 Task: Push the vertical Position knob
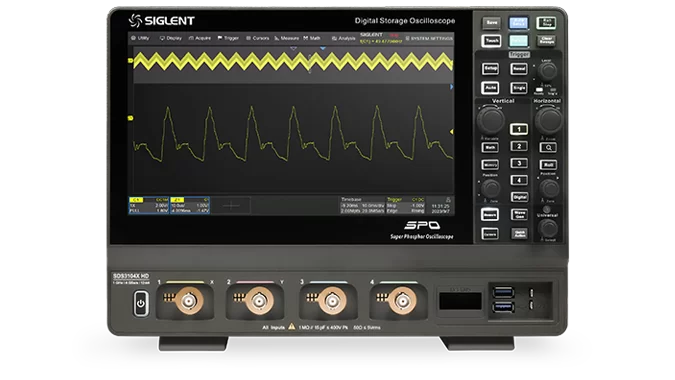tap(490, 188)
